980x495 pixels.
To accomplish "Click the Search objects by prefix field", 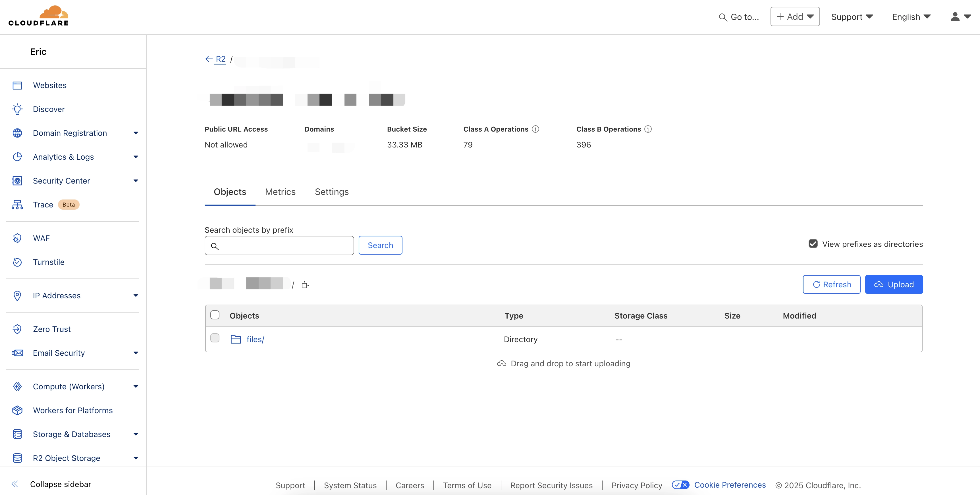I will tap(279, 246).
